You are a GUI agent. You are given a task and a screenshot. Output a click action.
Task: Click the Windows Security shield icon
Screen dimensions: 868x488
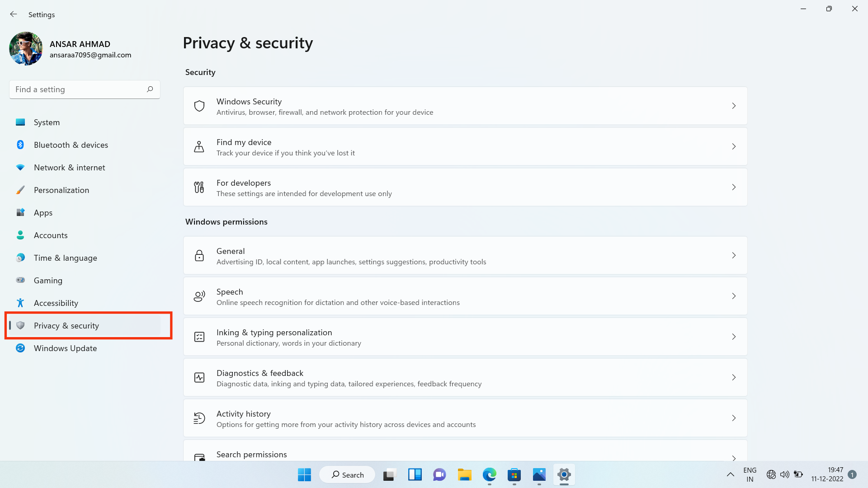199,106
